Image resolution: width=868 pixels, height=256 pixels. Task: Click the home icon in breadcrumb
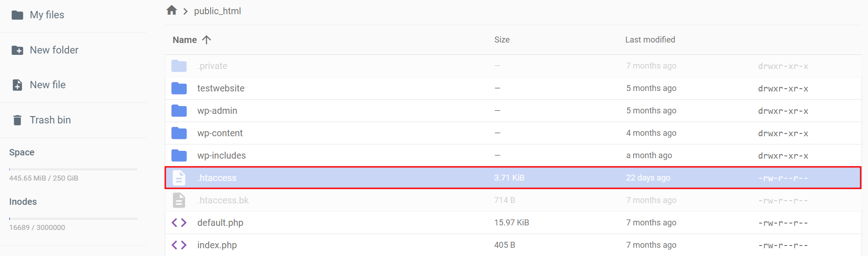(172, 11)
